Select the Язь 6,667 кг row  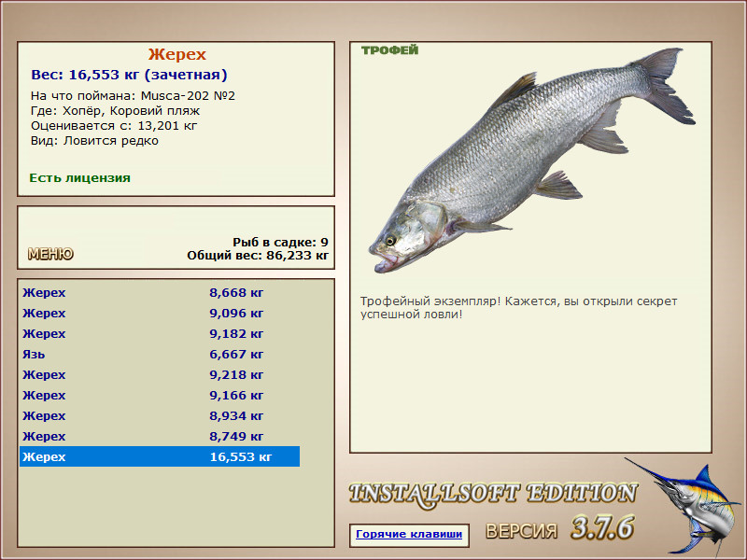160,355
